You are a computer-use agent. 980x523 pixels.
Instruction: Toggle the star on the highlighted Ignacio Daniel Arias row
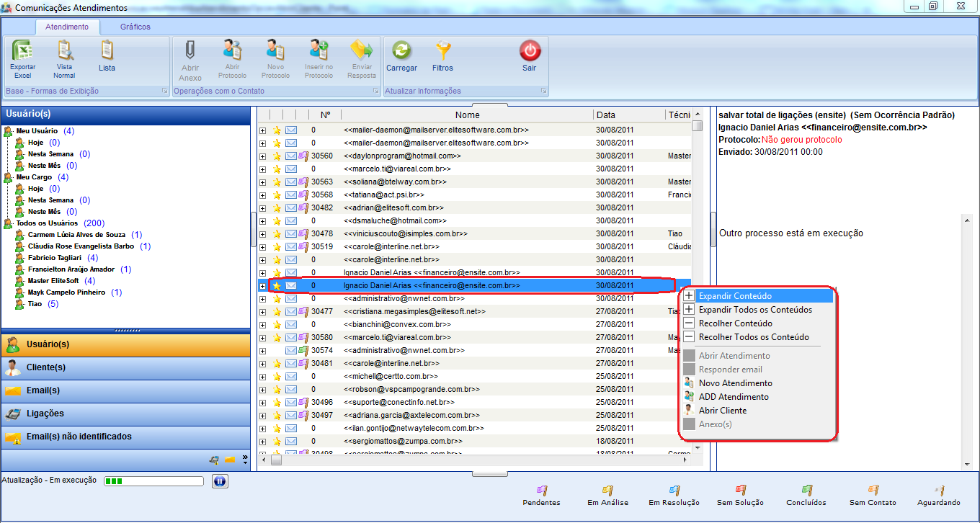(x=277, y=286)
